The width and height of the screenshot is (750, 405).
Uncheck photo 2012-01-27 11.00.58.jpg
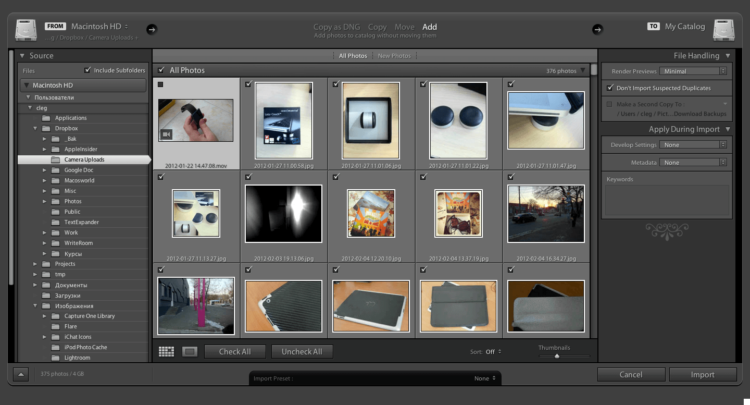[248, 84]
